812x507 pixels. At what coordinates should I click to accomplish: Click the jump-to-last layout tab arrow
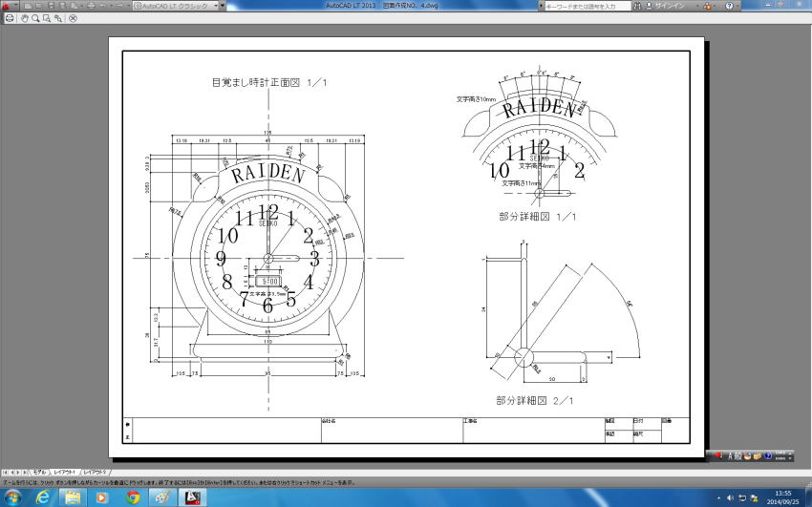pos(24,473)
